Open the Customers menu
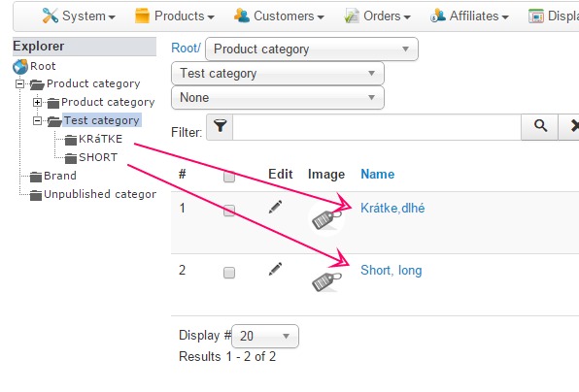The width and height of the screenshot is (579, 392). [x=279, y=16]
